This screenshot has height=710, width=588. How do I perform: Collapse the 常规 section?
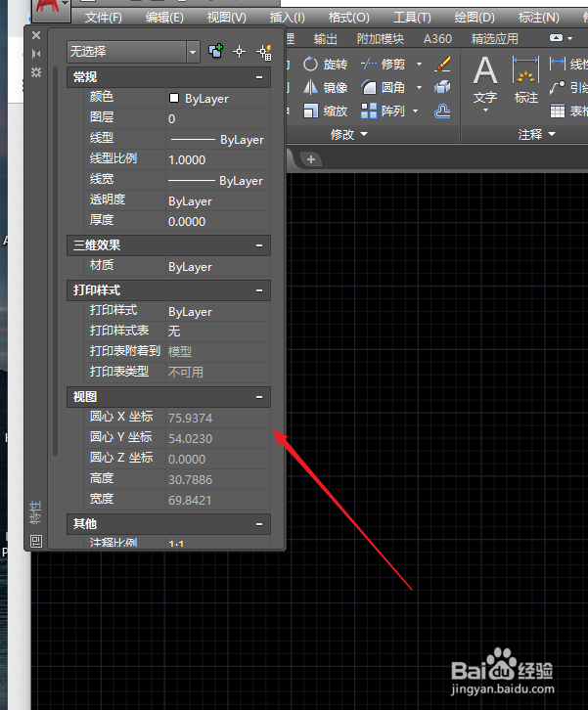[x=259, y=77]
